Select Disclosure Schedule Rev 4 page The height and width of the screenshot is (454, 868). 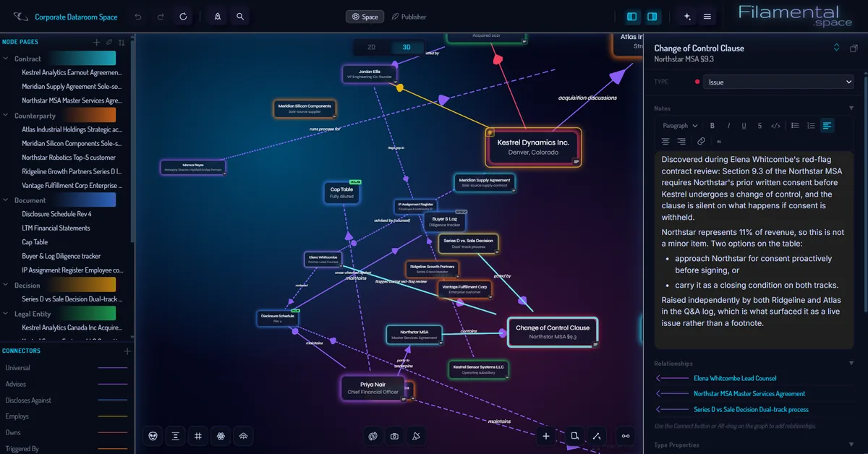[x=56, y=214]
